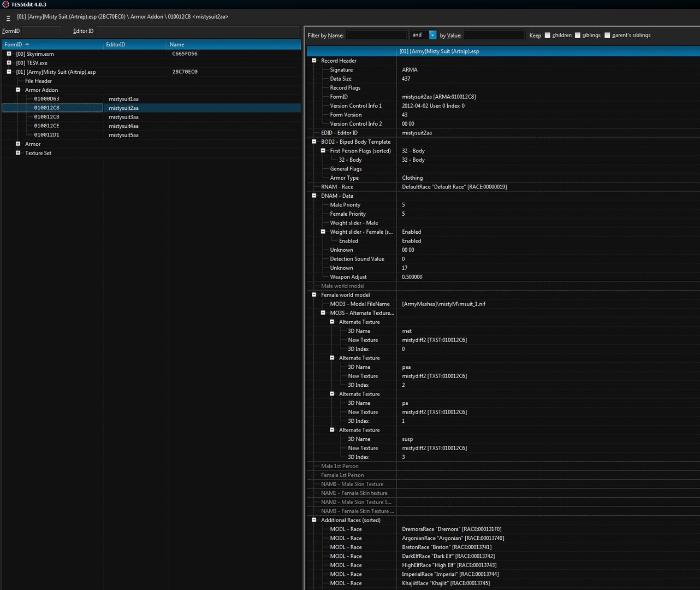Click the Weapon Adjust value 0.500000
The width and height of the screenshot is (700, 590).
click(412, 277)
